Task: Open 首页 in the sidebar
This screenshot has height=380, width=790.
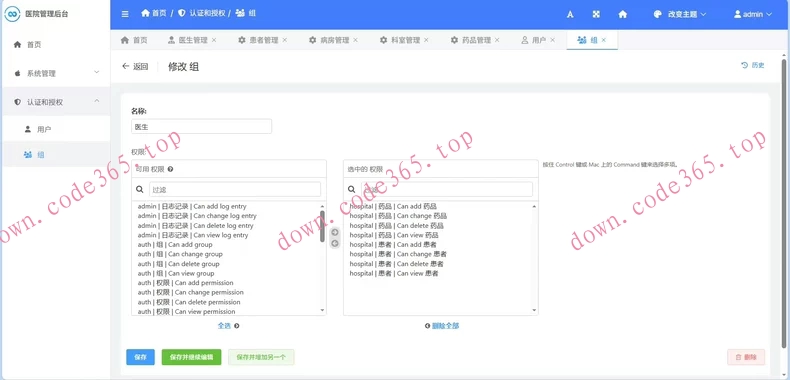Action: (x=55, y=44)
